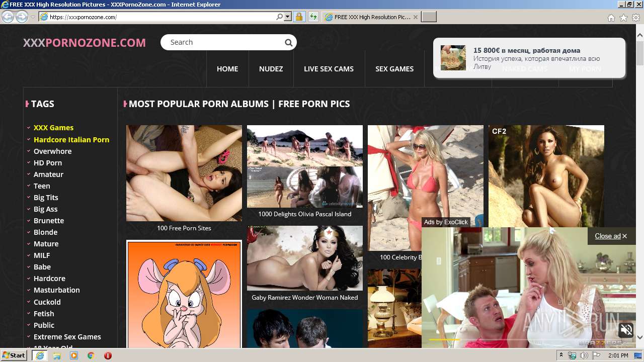The width and height of the screenshot is (644, 362).
Task: Click the browser Back arrow button
Action: [8, 17]
